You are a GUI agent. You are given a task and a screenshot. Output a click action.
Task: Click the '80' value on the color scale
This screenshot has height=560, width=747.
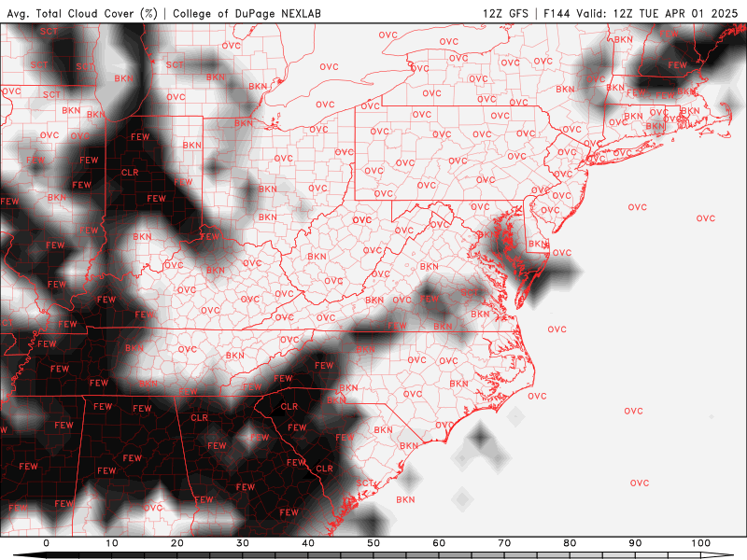point(570,543)
